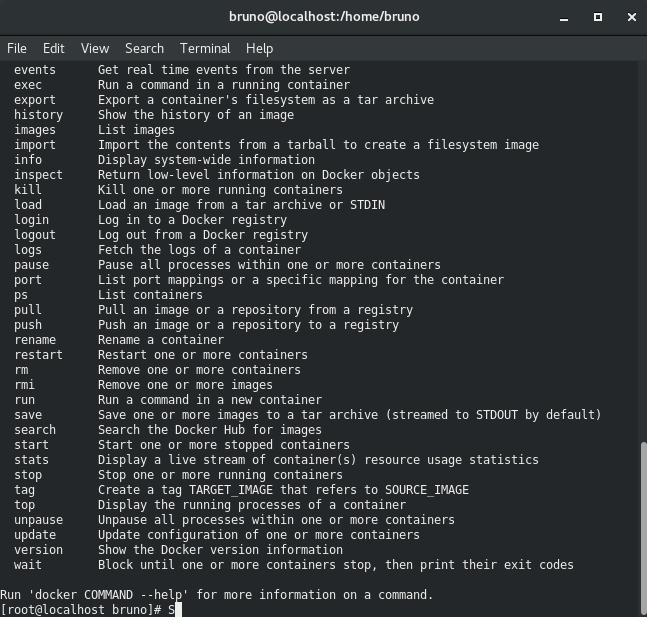
Task: Click the 'pull' command name
Action: coord(28,310)
